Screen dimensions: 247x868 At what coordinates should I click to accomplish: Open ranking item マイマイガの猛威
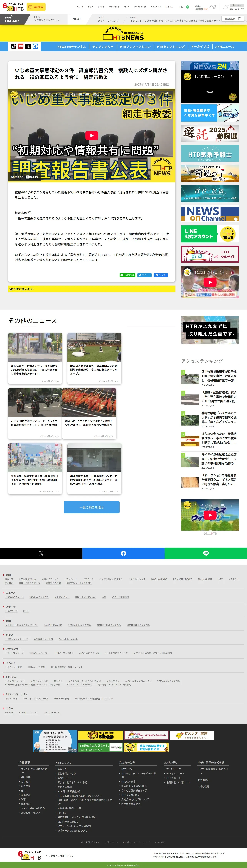pyautogui.click(x=210, y=461)
